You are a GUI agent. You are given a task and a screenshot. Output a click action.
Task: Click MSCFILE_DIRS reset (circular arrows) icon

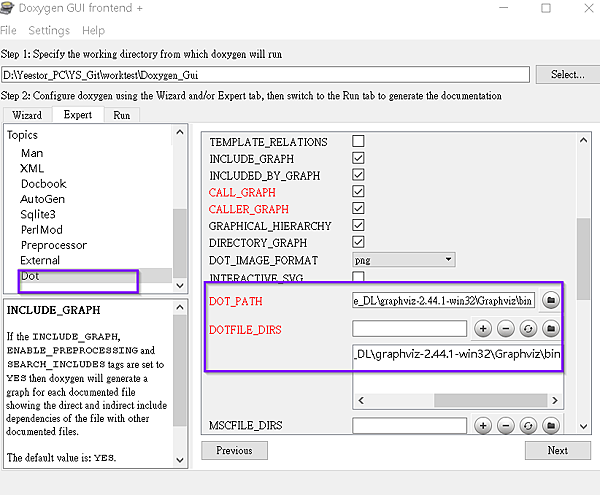[528, 425]
